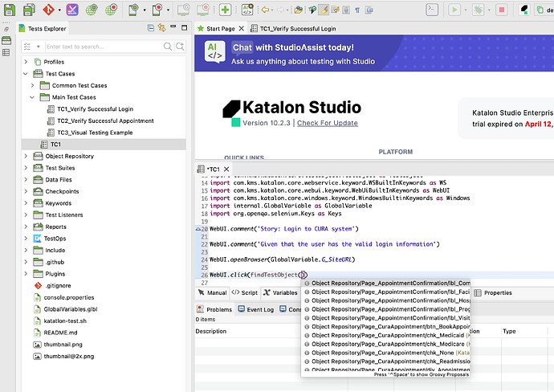Select GlobalVariables.glbl file
The image size is (554, 392).
click(x=71, y=309)
